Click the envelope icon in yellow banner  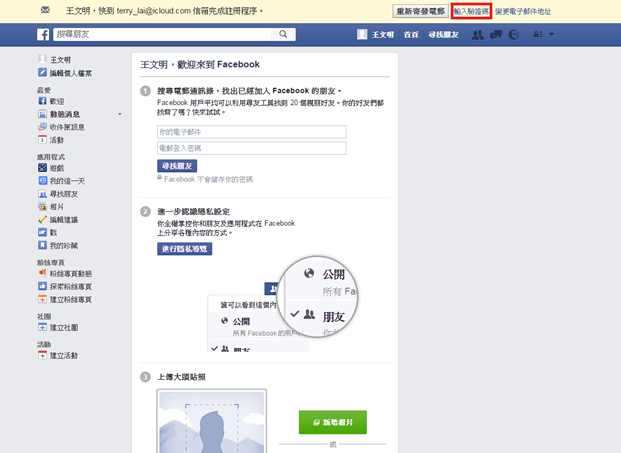click(45, 10)
